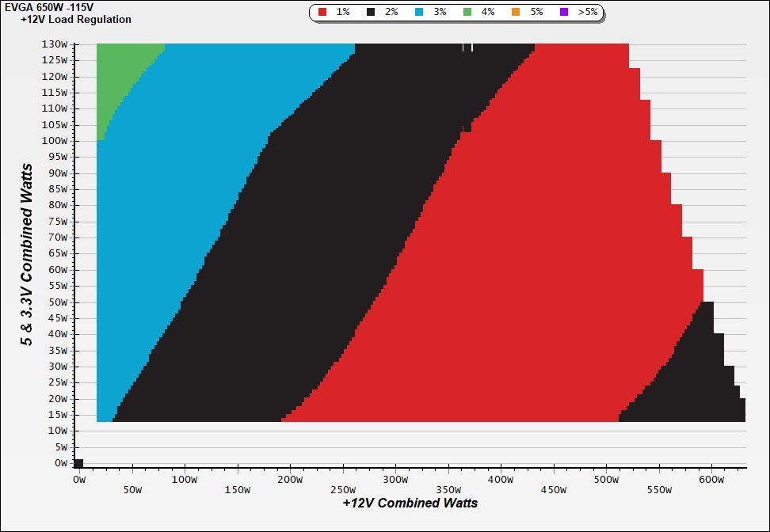770x532 pixels.
Task: Select the blue 3% legend swatch
Action: [x=419, y=12]
